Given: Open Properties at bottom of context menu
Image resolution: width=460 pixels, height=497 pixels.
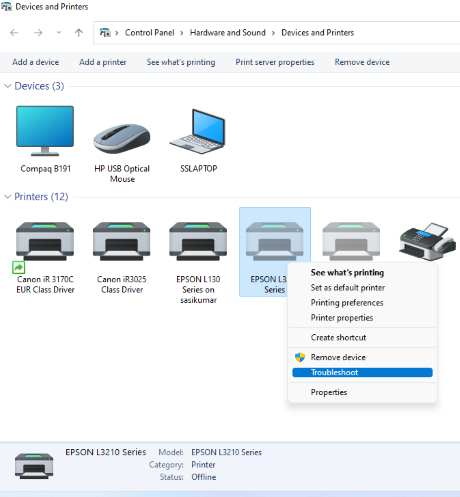Looking at the screenshot, I should [x=329, y=392].
